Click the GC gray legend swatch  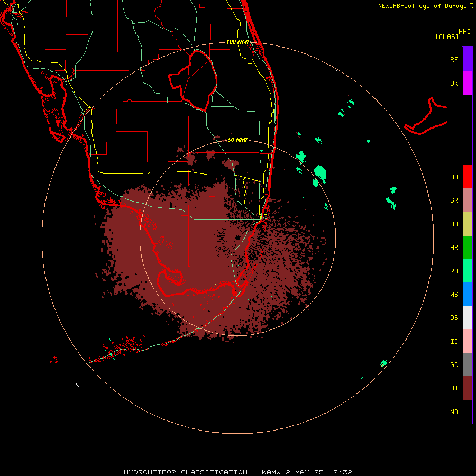click(x=467, y=364)
